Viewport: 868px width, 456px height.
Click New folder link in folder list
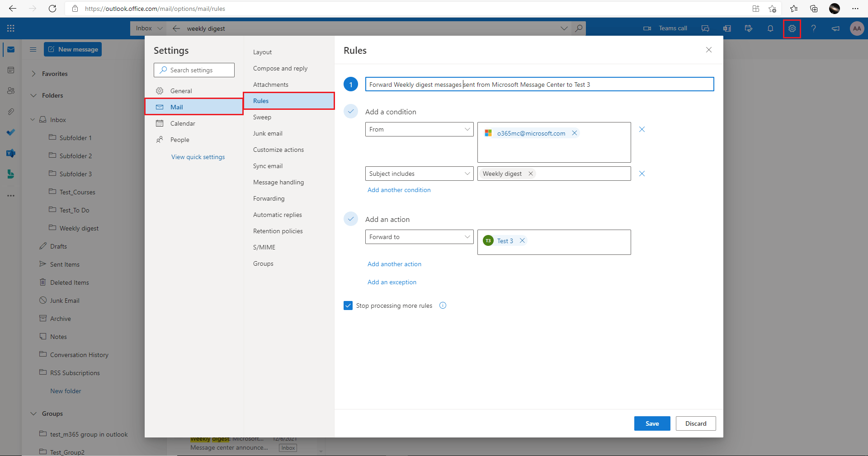click(x=66, y=391)
